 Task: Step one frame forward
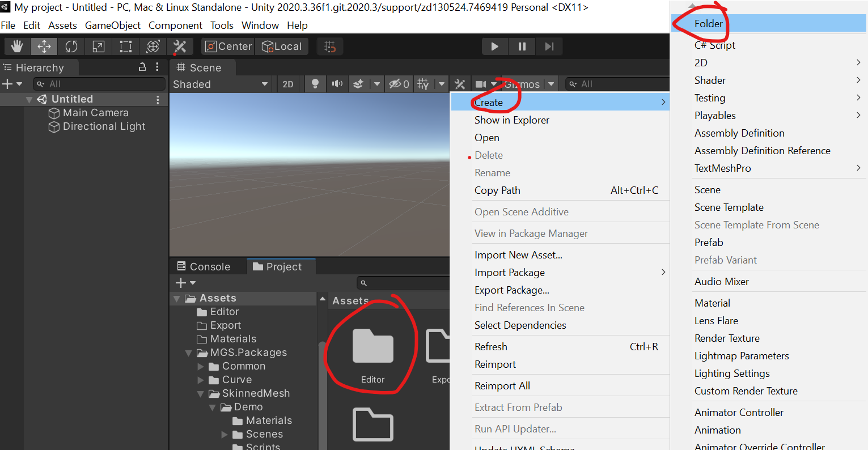click(549, 46)
